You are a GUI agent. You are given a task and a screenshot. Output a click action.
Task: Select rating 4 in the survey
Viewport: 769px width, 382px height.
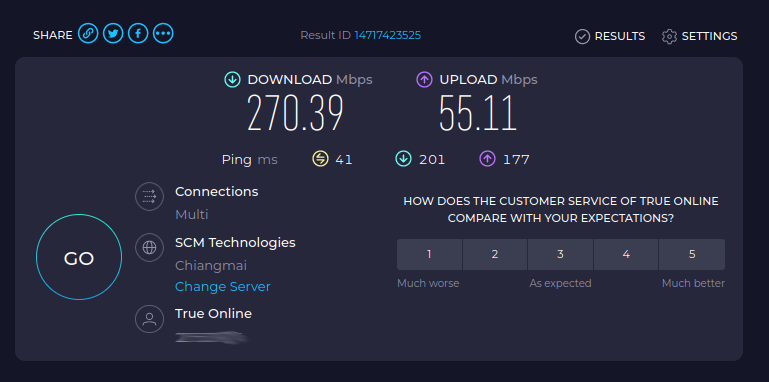(x=626, y=255)
